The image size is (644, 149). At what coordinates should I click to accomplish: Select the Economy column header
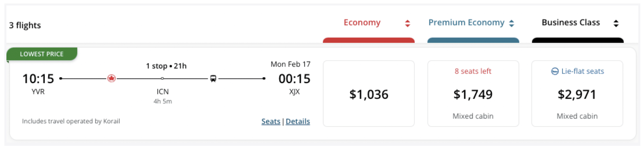coord(362,22)
